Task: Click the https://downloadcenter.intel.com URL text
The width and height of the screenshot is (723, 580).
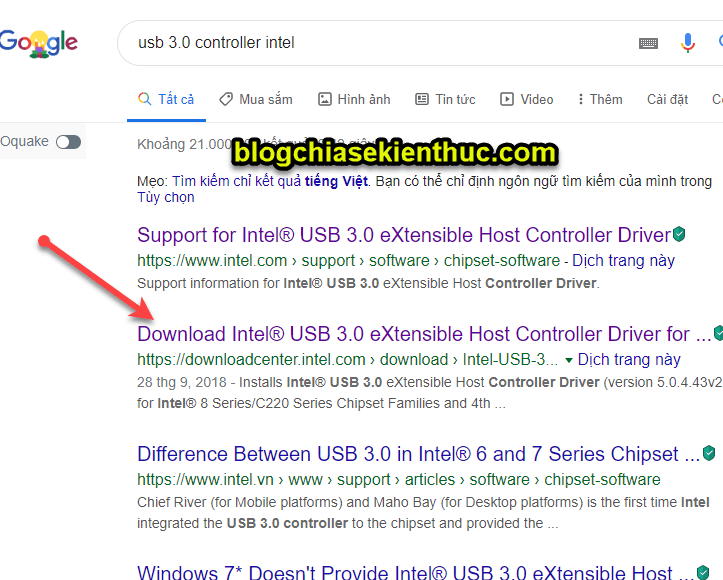Action: [x=348, y=360]
